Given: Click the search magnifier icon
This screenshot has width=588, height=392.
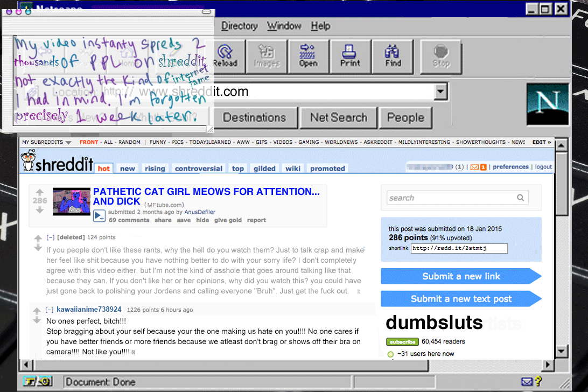Looking at the screenshot, I should pyautogui.click(x=521, y=198).
